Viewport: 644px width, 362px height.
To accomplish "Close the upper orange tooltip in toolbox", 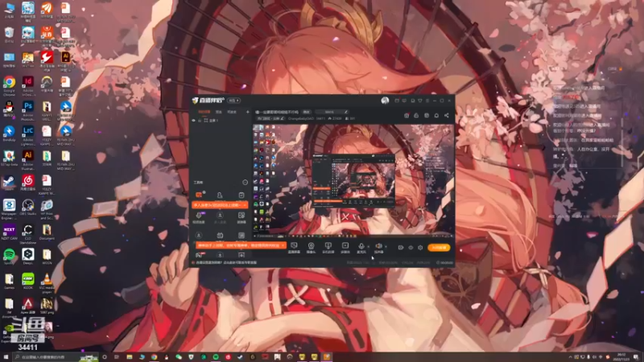I will click(245, 205).
